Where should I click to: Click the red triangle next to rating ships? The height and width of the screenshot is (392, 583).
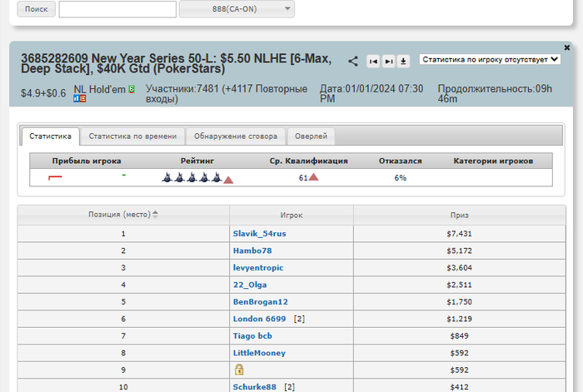(228, 181)
